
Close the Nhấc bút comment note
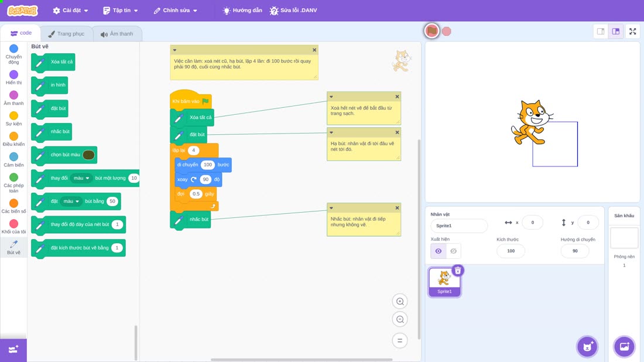click(x=397, y=208)
